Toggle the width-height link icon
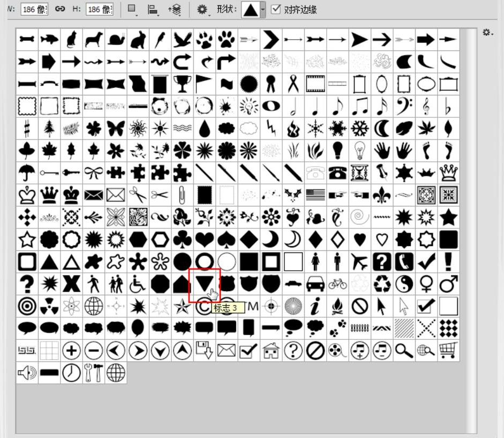Viewport: 504px width, 438px height. (x=60, y=9)
